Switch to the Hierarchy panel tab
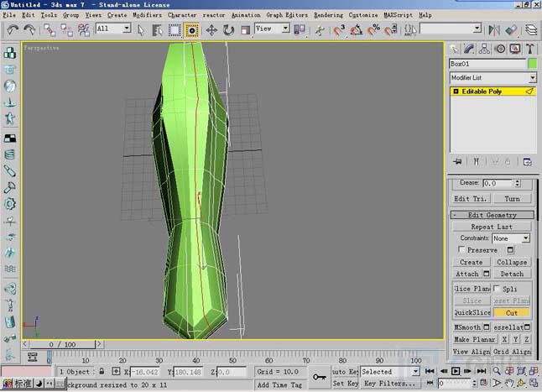This screenshot has width=542, height=392. point(484,49)
